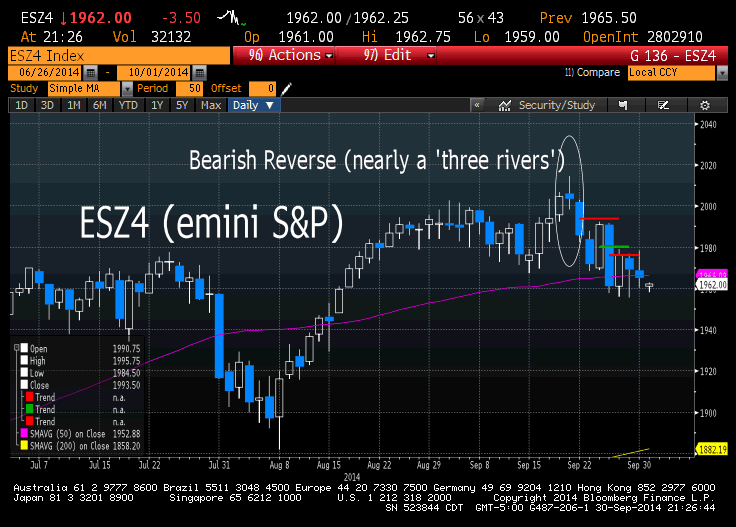Click the ESZ4 Index security field
Image resolution: width=736 pixels, height=527 pixels.
tap(119, 56)
